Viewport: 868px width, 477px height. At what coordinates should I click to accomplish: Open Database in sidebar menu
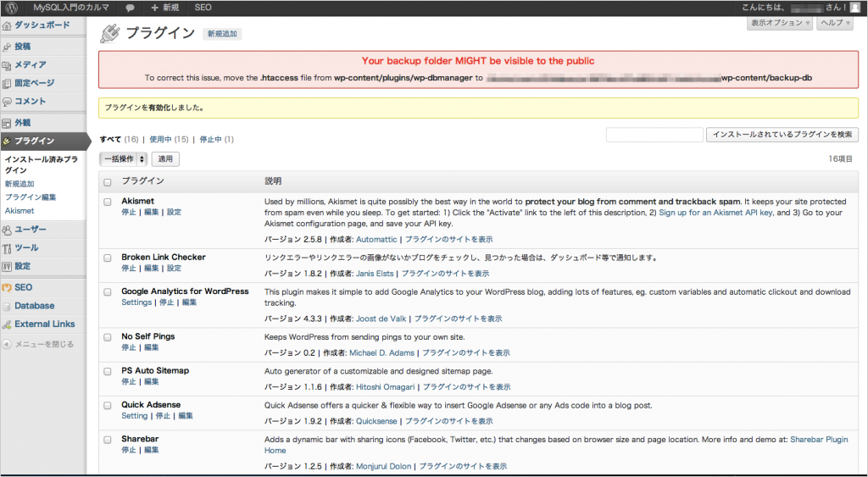(x=34, y=306)
